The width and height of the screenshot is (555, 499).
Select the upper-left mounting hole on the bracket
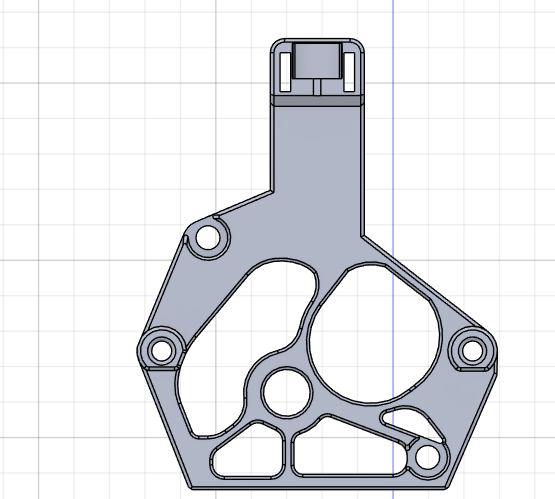coord(207,237)
